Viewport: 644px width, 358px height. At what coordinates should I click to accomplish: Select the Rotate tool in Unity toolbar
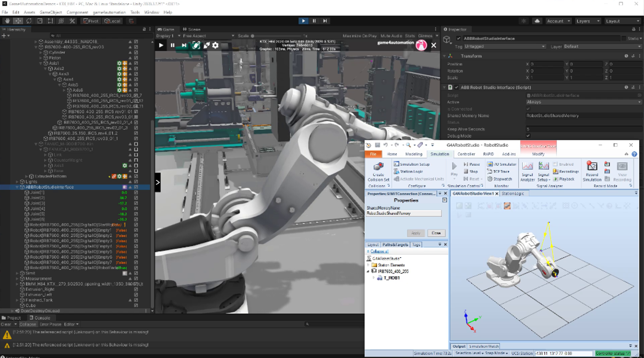[x=29, y=21]
